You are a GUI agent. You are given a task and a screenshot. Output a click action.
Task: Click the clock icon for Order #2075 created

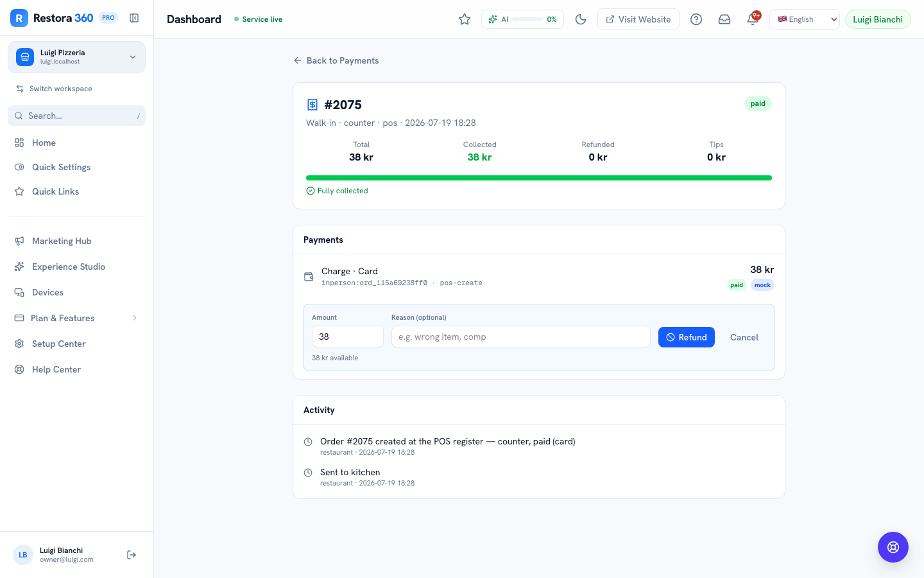coord(308,442)
